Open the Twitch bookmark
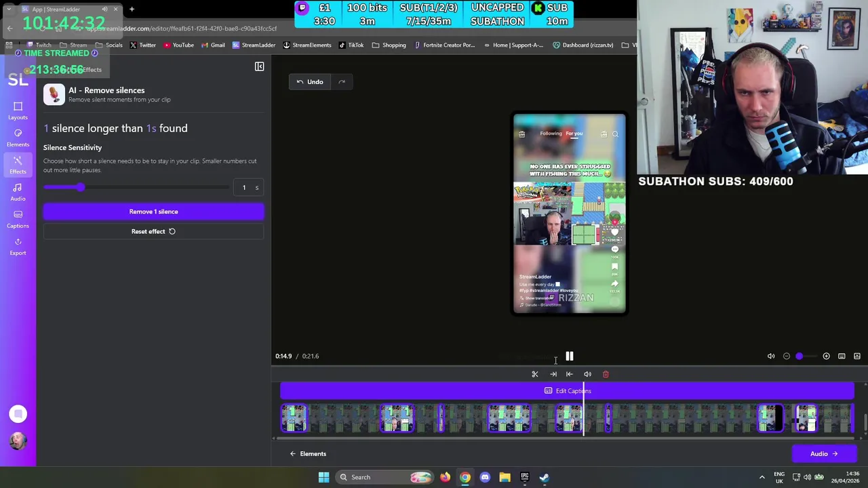 point(39,45)
